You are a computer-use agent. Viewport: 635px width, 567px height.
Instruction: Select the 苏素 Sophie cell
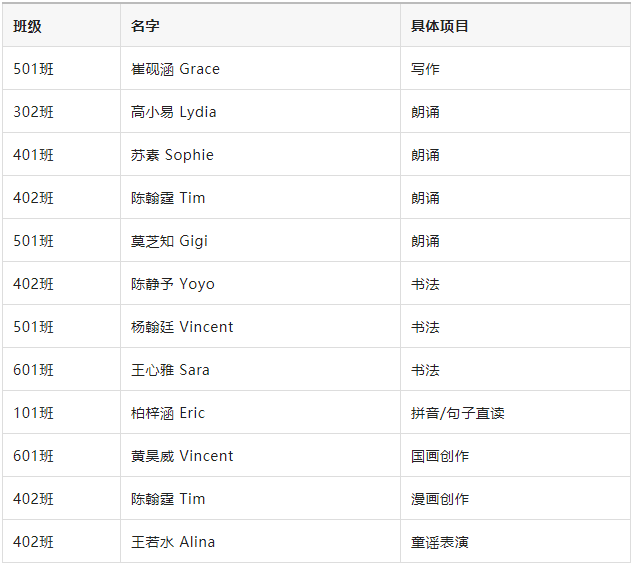pyautogui.click(x=172, y=155)
